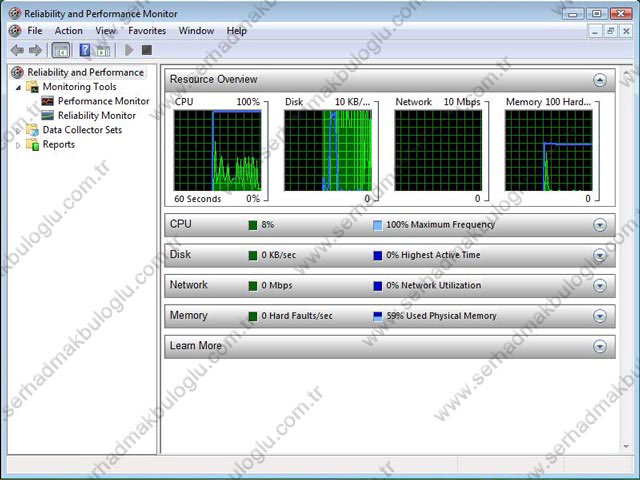
Task: Click the CPU usage graph
Action: (218, 150)
